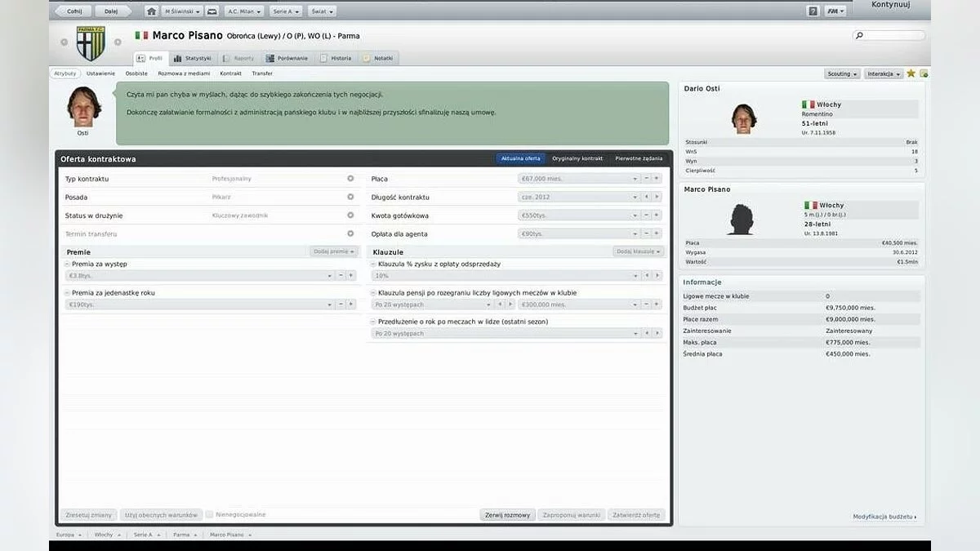Toggle the Nienegocjowalne checkbox
This screenshot has height=551, width=980.
[x=210, y=515]
